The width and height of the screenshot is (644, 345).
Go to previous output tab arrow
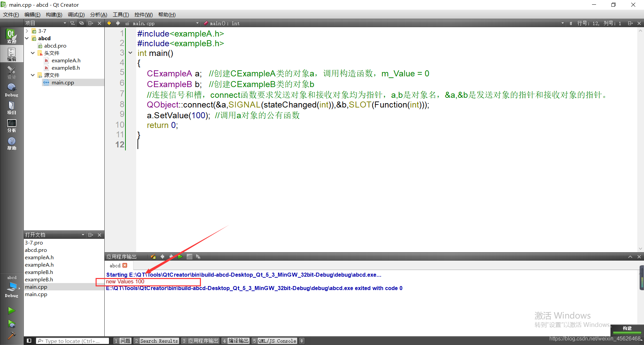pos(162,257)
